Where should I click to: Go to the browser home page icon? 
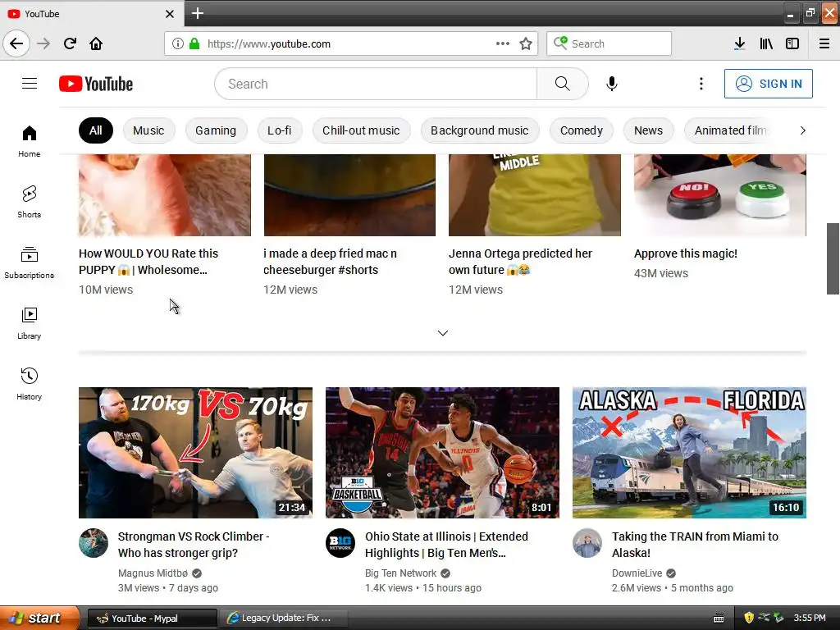pyautogui.click(x=96, y=43)
